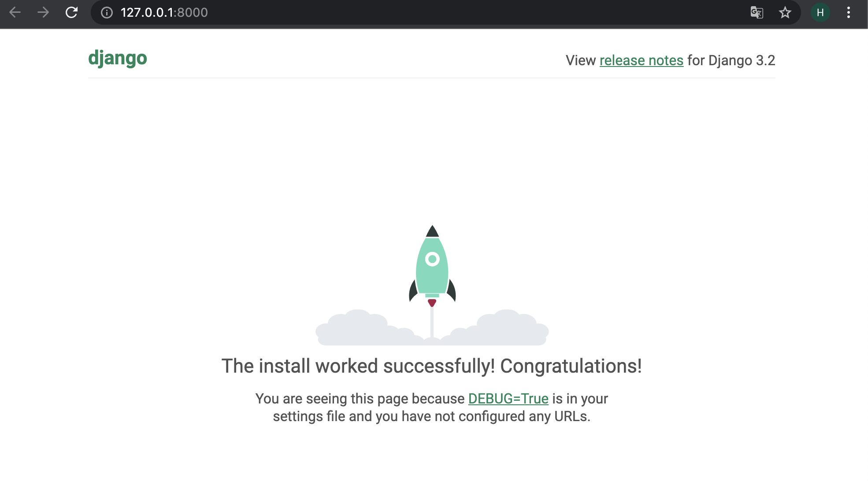Click the install worked successfully heading

click(x=431, y=366)
